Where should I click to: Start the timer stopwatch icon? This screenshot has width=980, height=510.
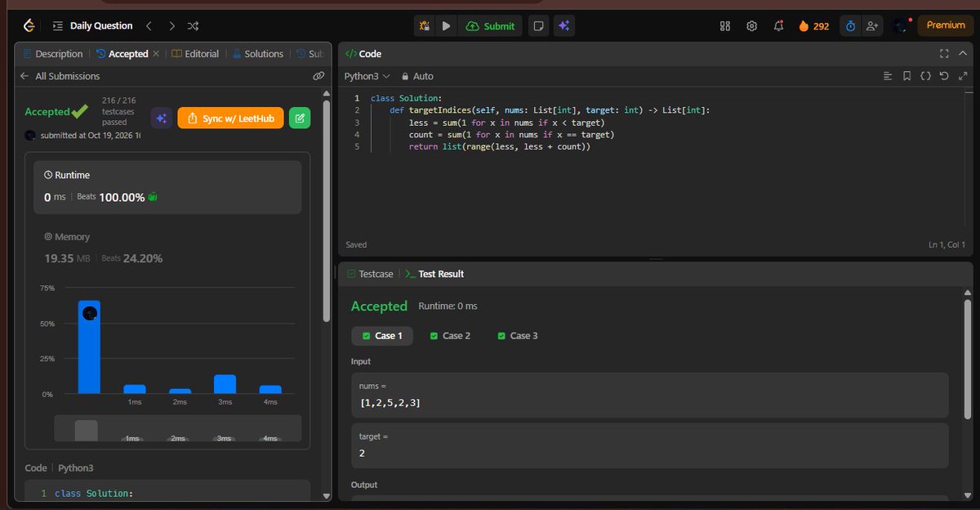(x=850, y=26)
